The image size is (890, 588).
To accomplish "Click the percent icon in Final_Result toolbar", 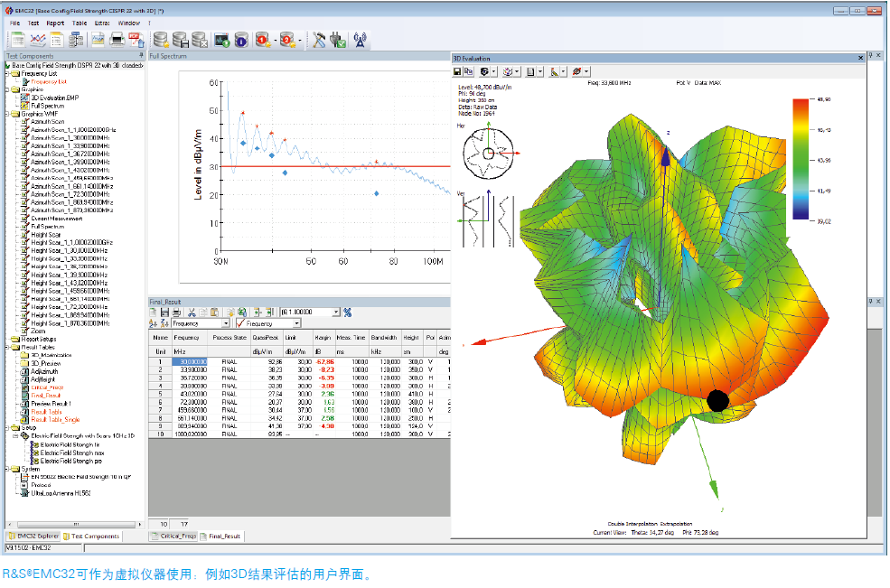I will (347, 313).
